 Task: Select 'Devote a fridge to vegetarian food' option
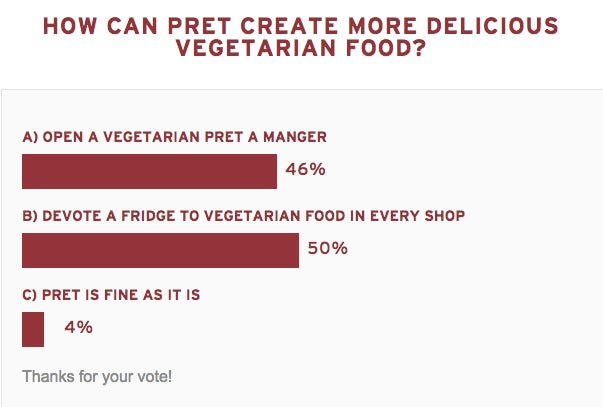pos(243,216)
